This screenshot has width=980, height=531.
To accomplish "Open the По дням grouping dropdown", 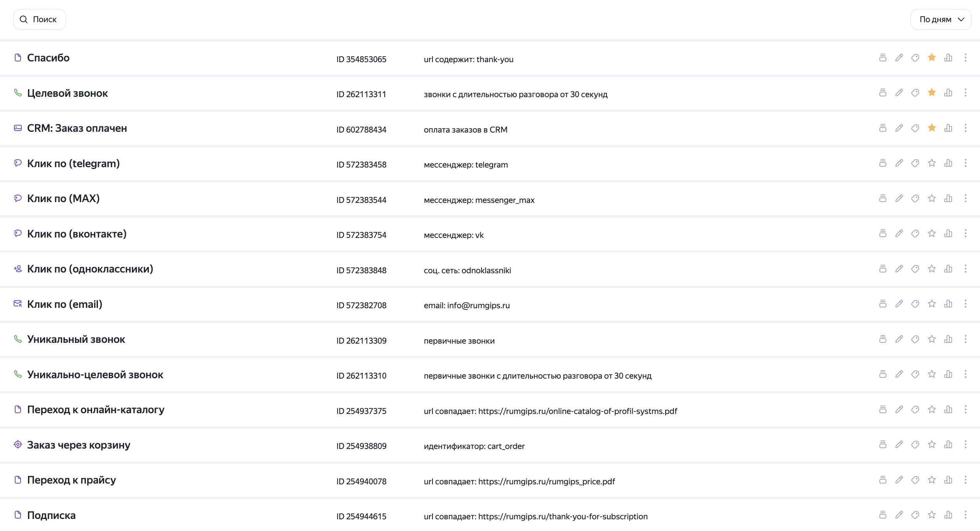I will [x=941, y=19].
